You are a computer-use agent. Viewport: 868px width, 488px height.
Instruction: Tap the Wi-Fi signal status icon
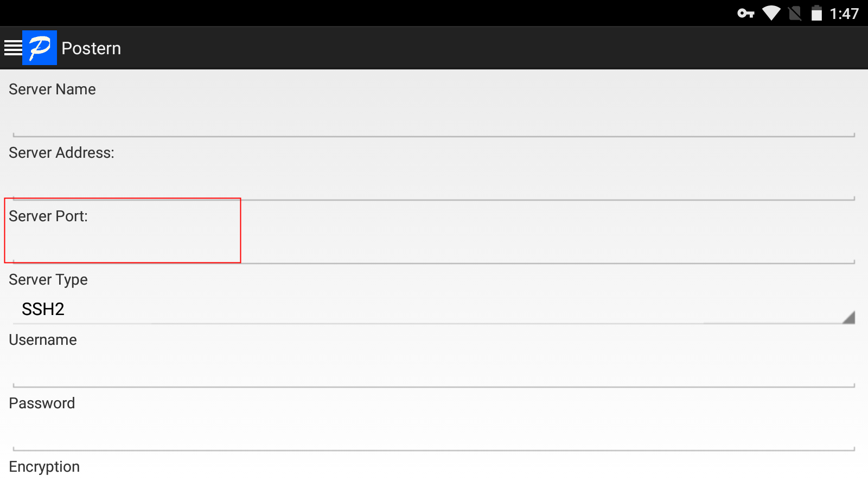coord(771,13)
